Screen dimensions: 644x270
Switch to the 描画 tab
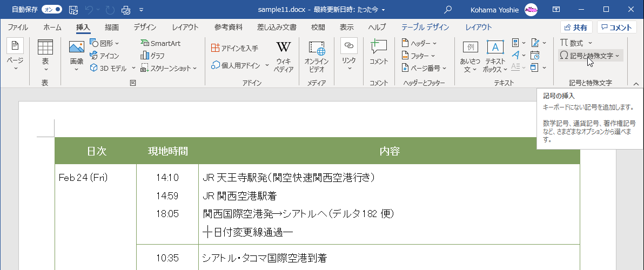click(112, 28)
